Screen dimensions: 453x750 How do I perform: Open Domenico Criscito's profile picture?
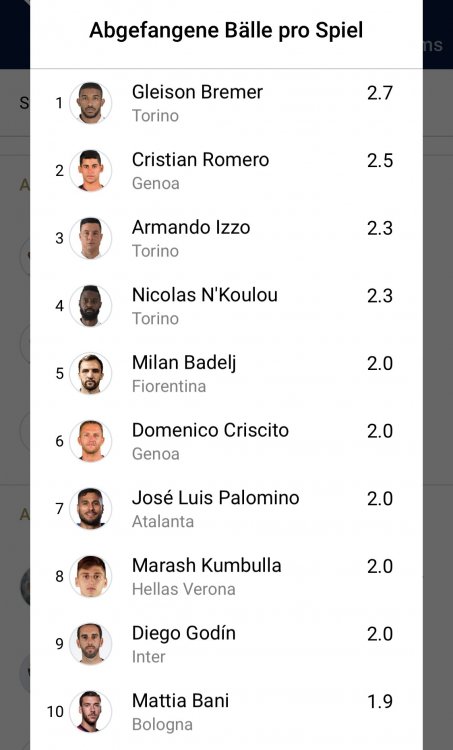pyautogui.click(x=90, y=441)
